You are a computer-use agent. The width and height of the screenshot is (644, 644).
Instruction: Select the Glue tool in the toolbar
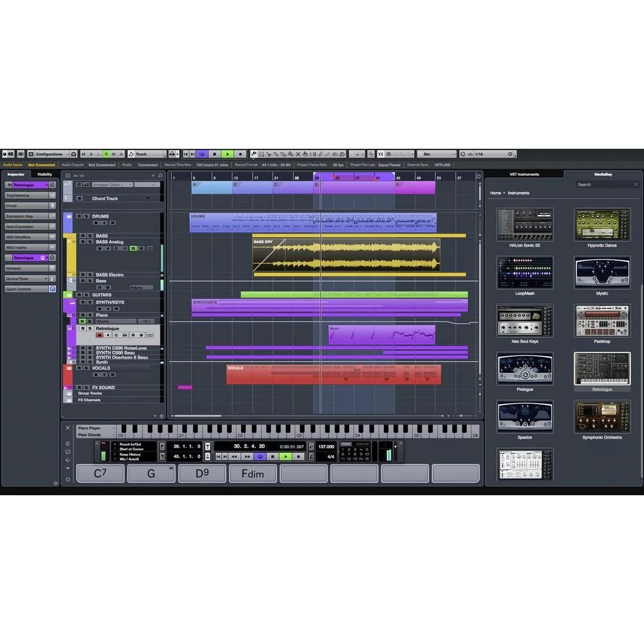pyautogui.click(x=276, y=154)
